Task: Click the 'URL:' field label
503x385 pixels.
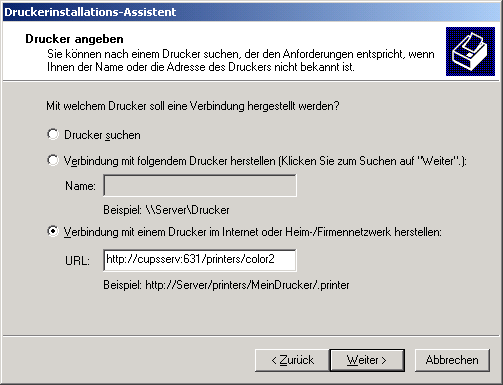Action: pos(77,261)
